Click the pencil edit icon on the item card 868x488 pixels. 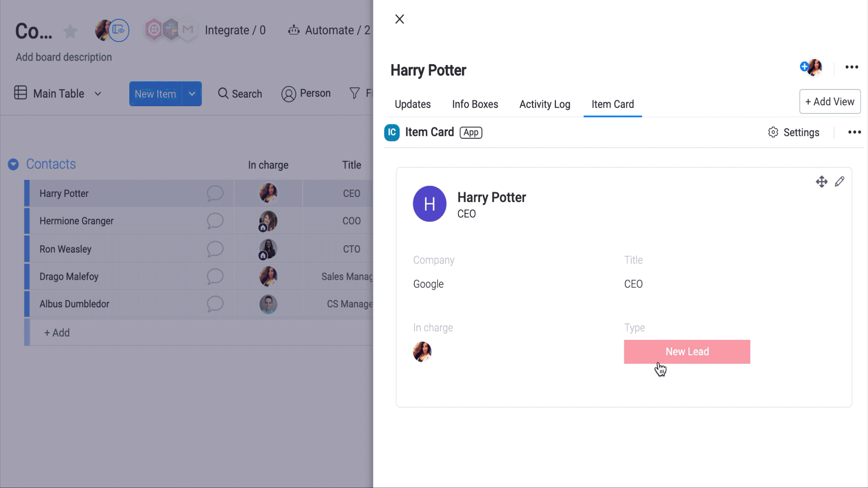point(840,181)
